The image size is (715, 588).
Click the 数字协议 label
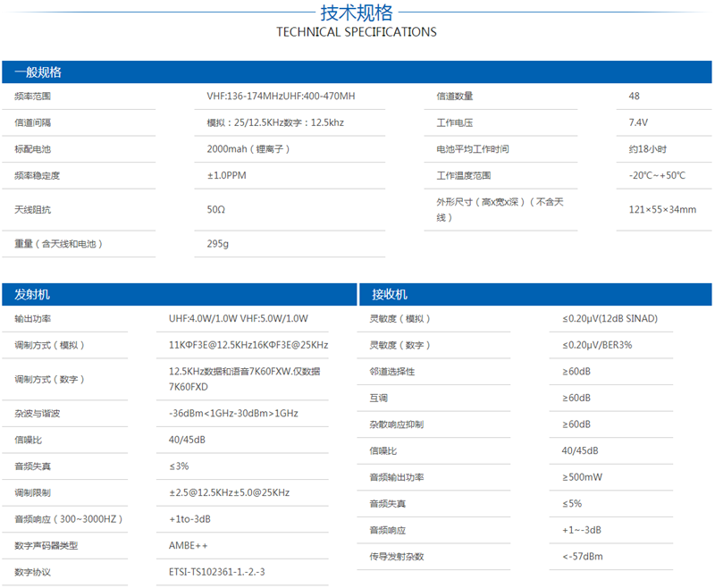(33, 572)
